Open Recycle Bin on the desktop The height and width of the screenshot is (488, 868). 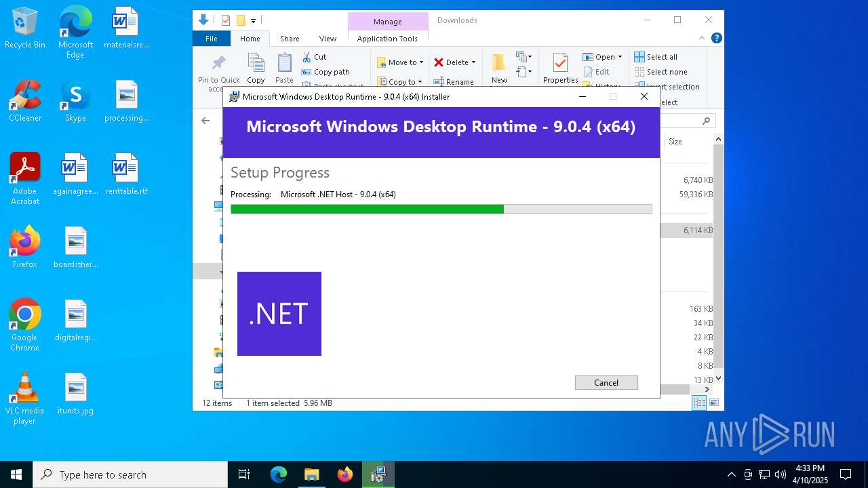(25, 28)
